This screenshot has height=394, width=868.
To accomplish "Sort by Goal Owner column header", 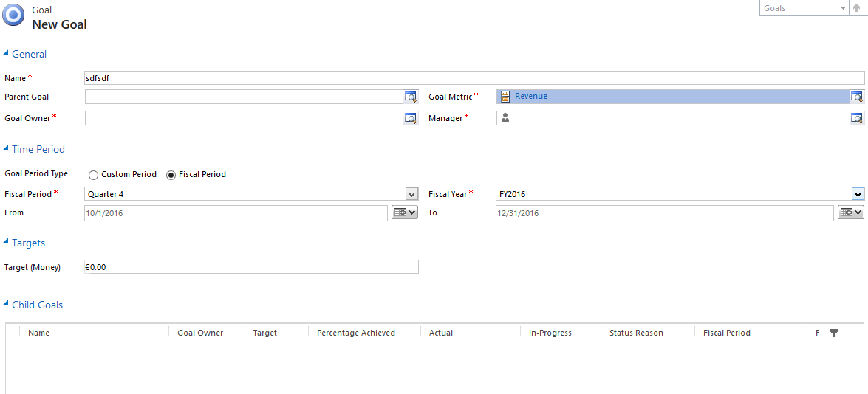I will tap(200, 333).
